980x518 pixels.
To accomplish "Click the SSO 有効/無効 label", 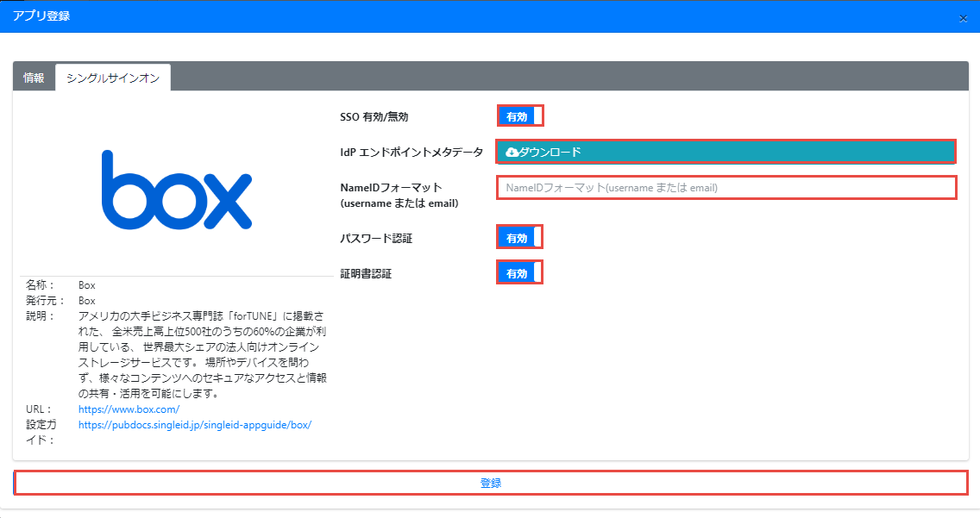I will (x=380, y=116).
